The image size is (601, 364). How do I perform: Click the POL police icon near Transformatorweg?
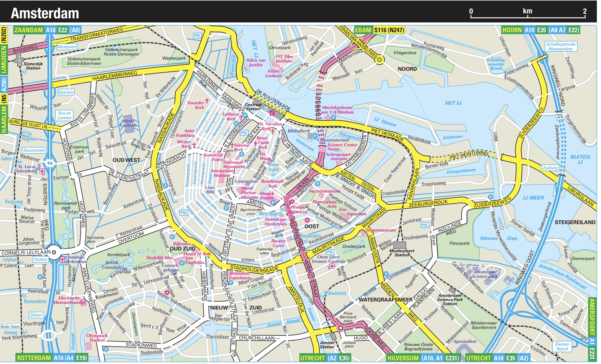pos(197,36)
